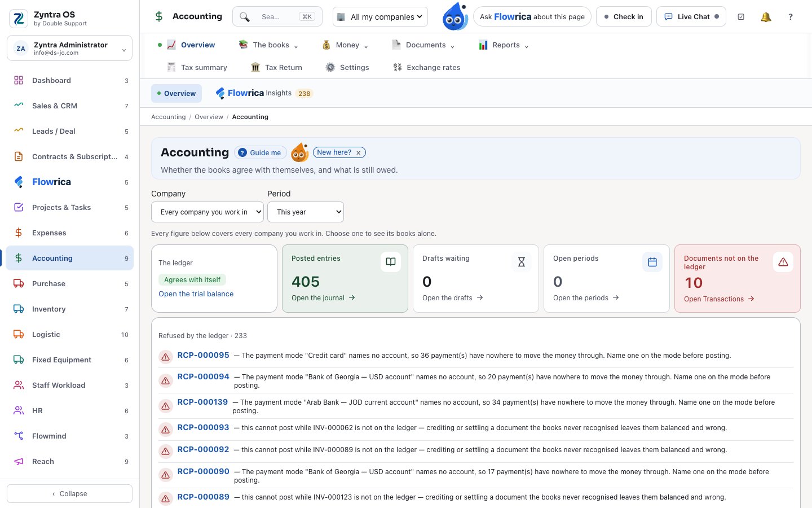Ask Flowrica about this page
This screenshot has height=508, width=812.
pyautogui.click(x=532, y=17)
